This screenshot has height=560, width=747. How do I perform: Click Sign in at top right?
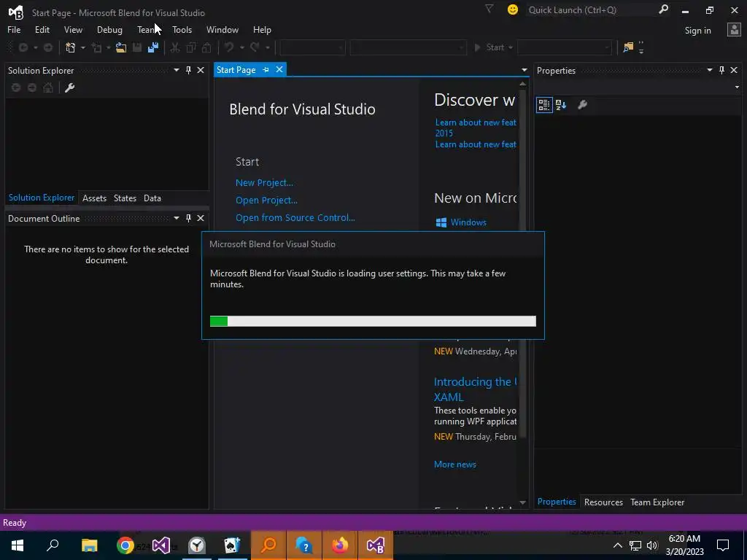point(697,31)
